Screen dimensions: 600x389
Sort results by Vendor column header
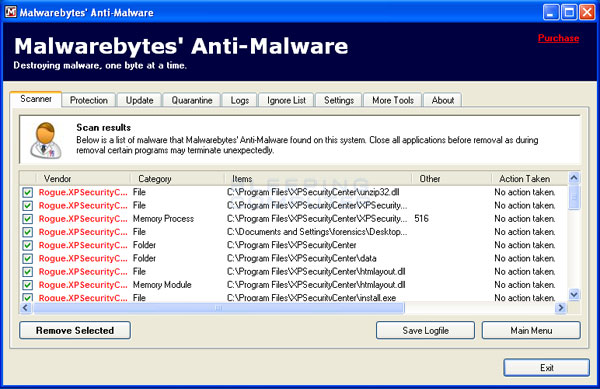tap(83, 179)
